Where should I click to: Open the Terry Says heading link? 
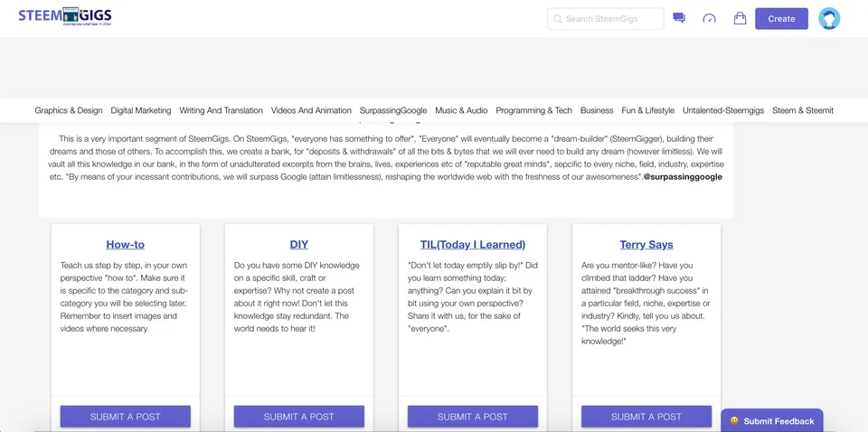(x=646, y=245)
